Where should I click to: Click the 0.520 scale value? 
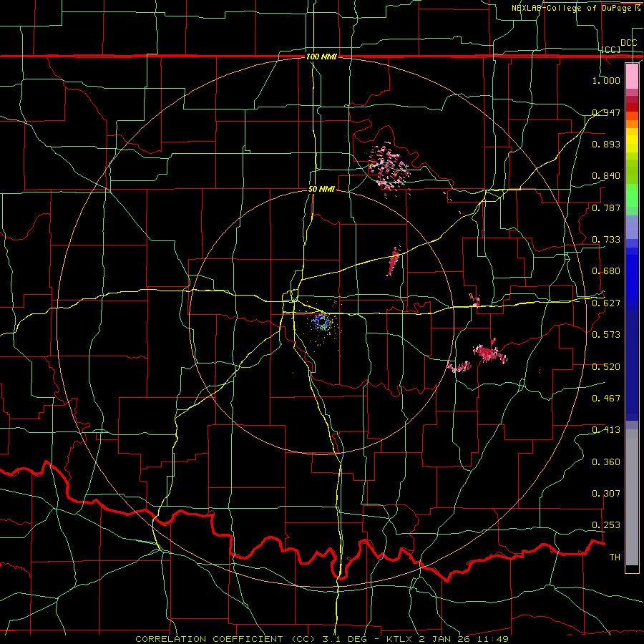coord(606,367)
